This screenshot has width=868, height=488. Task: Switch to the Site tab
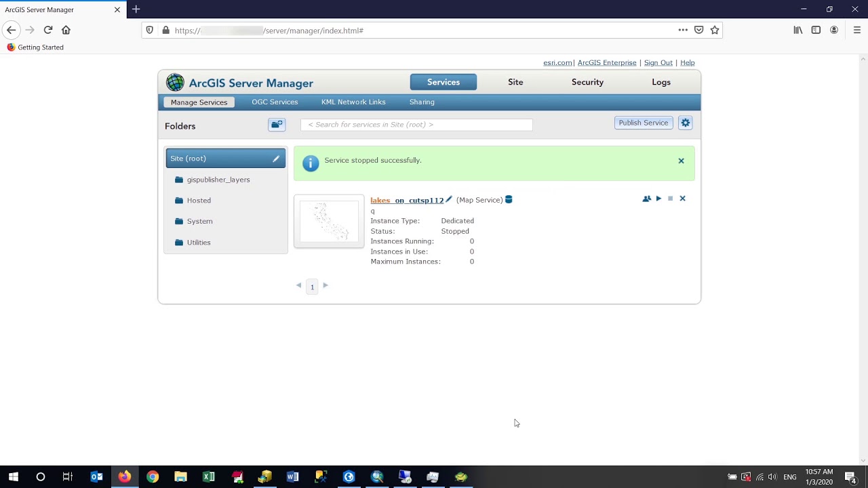click(x=515, y=82)
